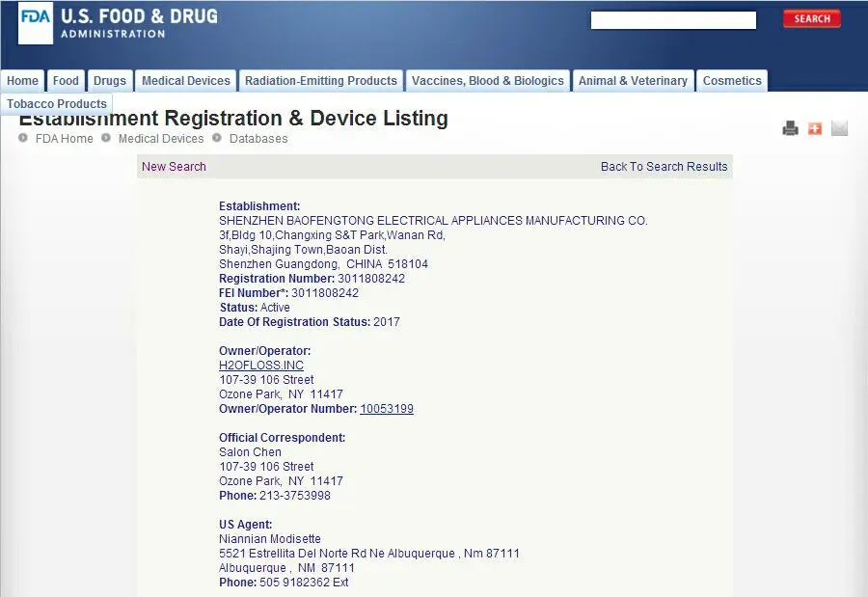This screenshot has width=868, height=597.
Task: Focus the site search input field
Action: 673,20
